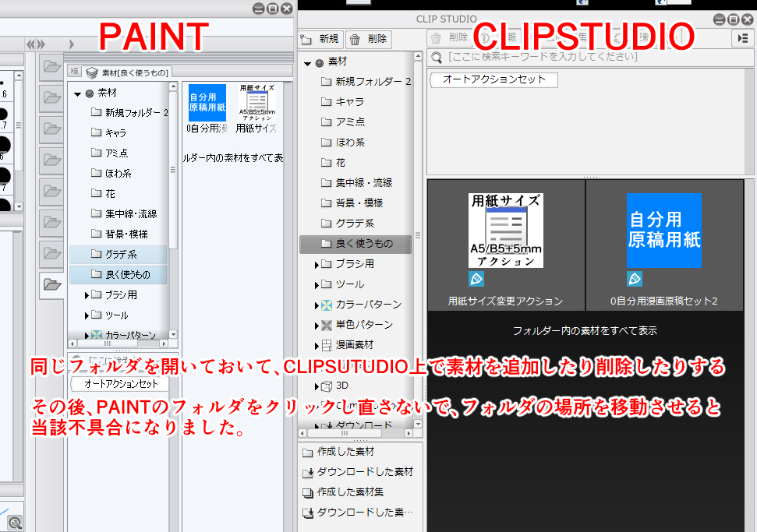Expand カラーパターン arrow in CLIP STUDIO tree

317,305
